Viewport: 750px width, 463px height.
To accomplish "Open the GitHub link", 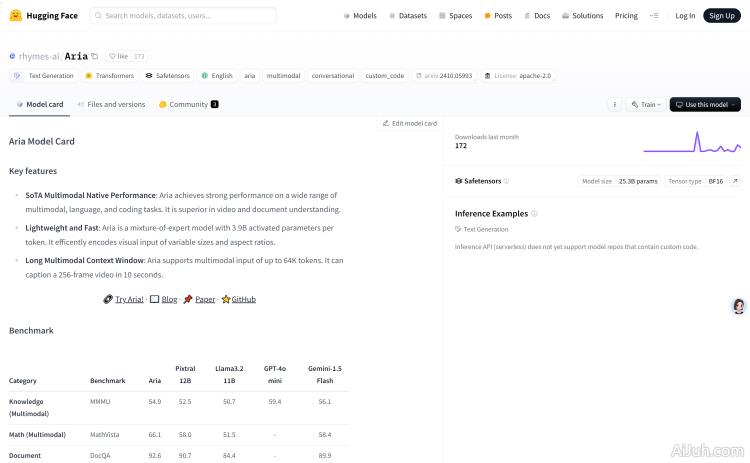I will (238, 299).
